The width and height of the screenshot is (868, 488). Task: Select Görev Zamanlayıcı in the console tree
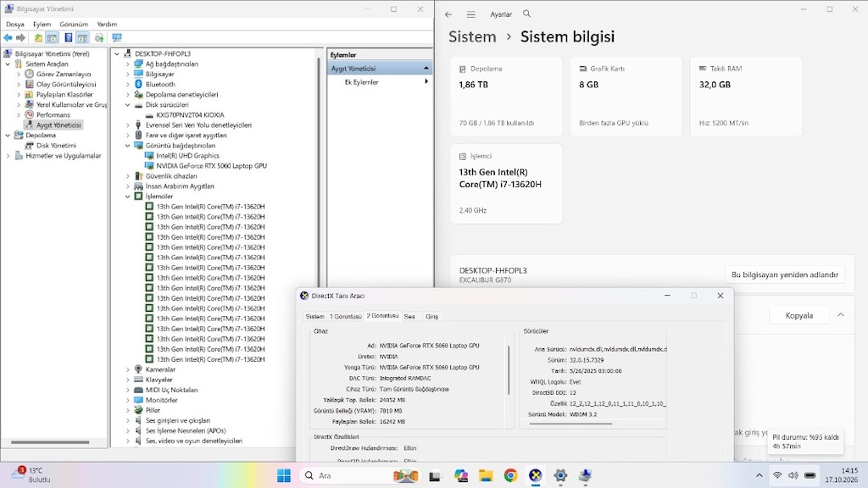tap(63, 75)
